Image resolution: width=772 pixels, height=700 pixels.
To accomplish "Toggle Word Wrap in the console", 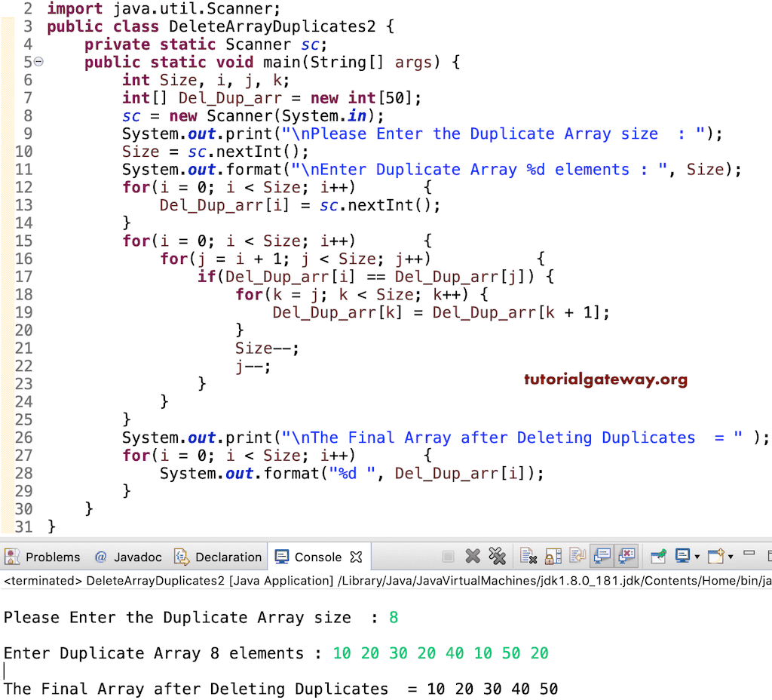I will click(x=580, y=556).
